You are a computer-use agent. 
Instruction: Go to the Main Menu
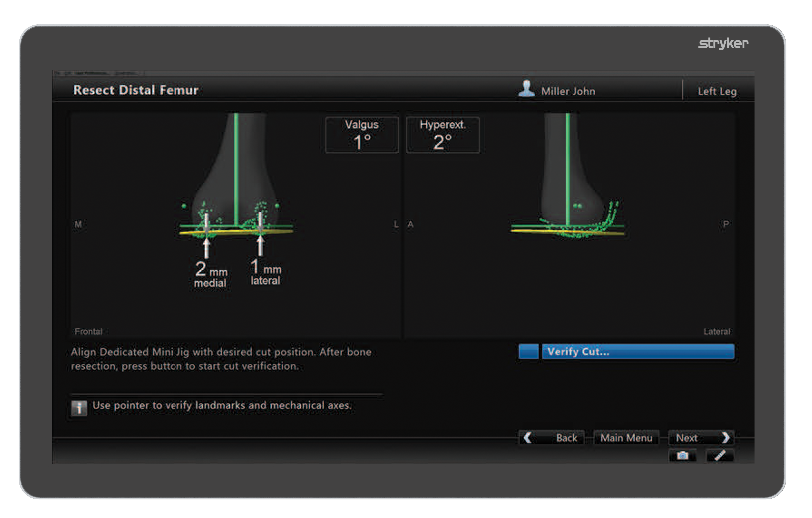pyautogui.click(x=626, y=438)
